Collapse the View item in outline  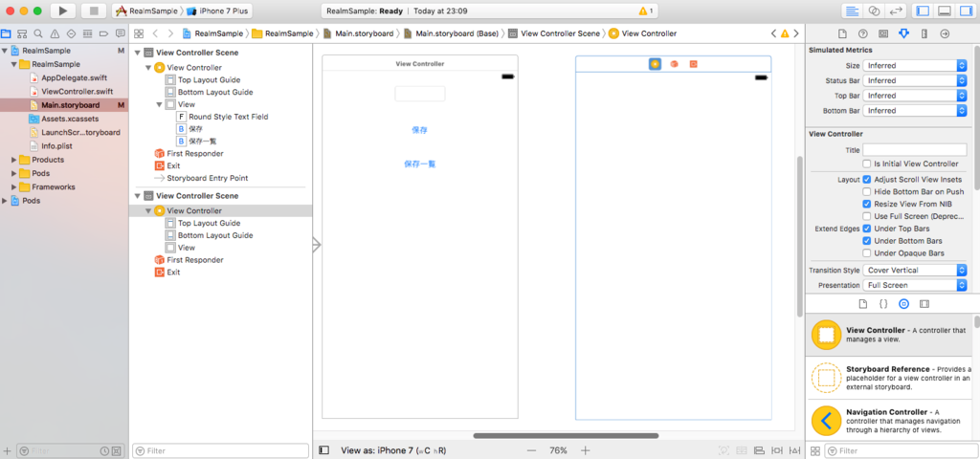(160, 104)
